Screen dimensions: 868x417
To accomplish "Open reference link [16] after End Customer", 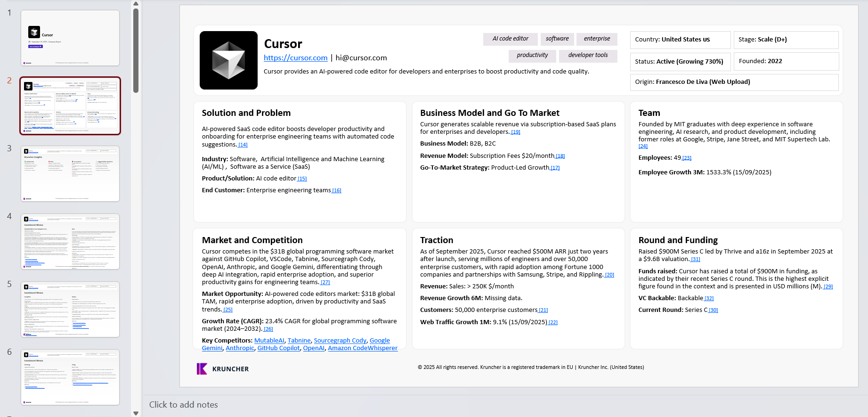I will coord(337,191).
